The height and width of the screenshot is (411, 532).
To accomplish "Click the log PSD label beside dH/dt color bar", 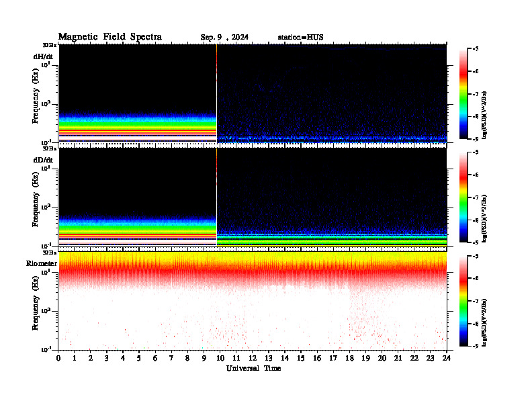I will (484, 115).
